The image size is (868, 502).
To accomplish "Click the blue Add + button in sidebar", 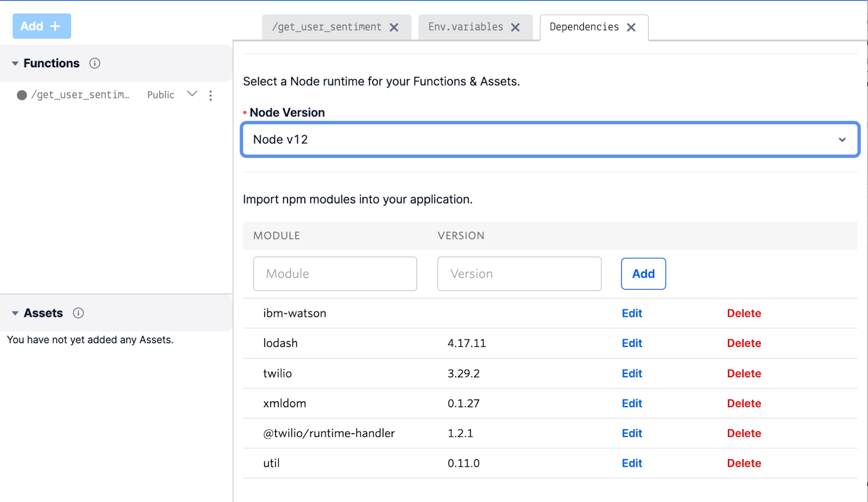I will 42,26.
